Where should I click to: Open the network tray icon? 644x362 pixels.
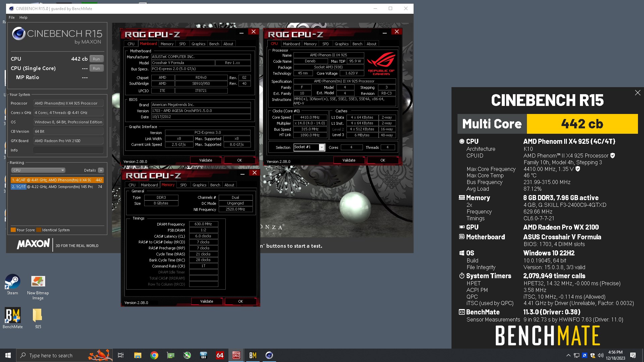tap(576, 355)
